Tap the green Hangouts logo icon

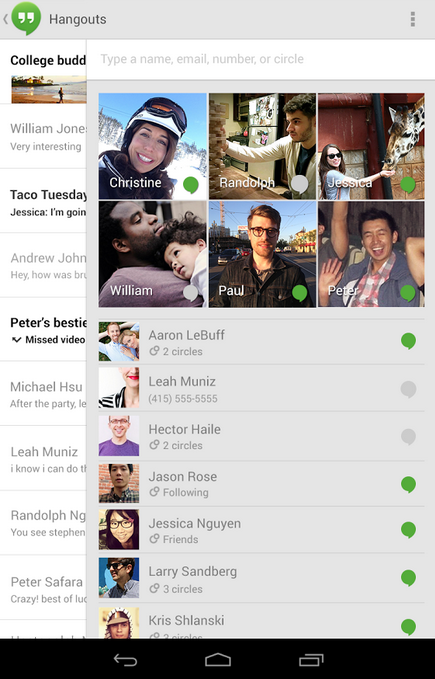(26, 18)
